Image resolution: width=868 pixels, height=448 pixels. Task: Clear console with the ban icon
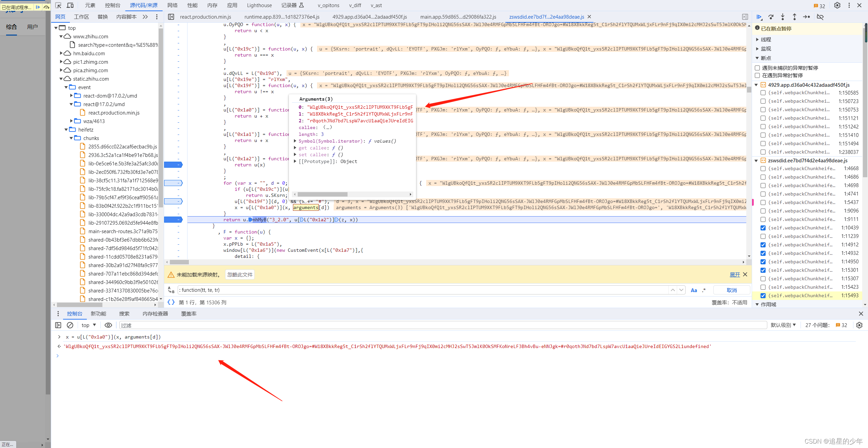[x=70, y=325]
